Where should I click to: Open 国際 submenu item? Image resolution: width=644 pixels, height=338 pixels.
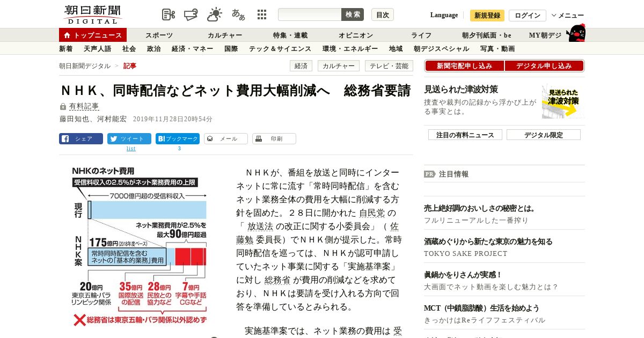coord(231,49)
